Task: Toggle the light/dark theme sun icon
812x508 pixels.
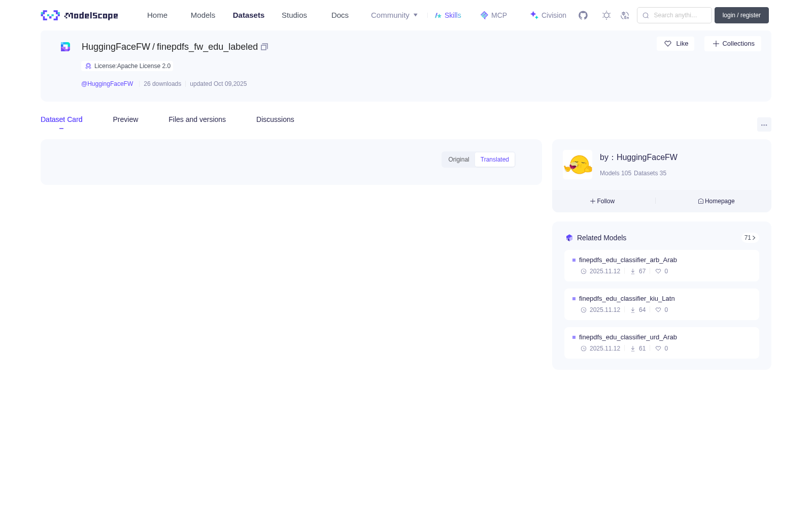Action: coord(606,15)
